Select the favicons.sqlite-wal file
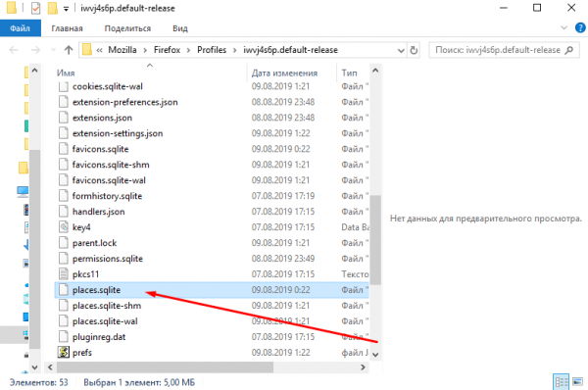Viewport: 588px width, 390px height. click(109, 180)
